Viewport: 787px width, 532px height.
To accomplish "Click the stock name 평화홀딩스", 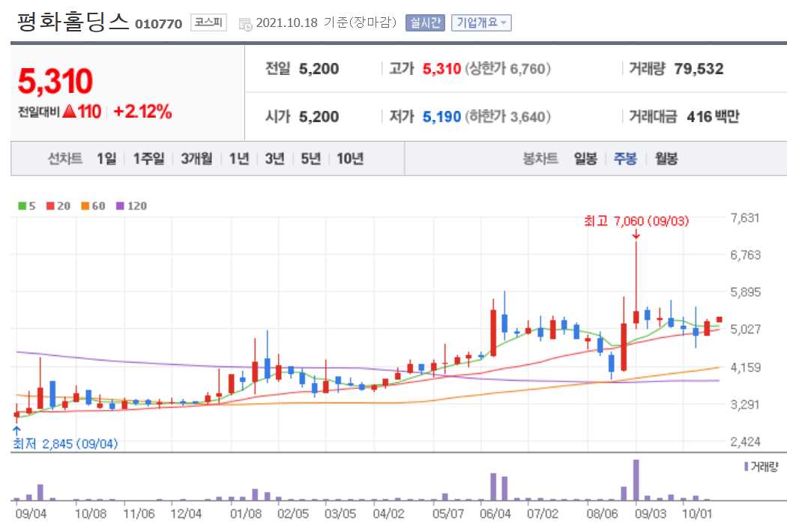I will (73, 22).
